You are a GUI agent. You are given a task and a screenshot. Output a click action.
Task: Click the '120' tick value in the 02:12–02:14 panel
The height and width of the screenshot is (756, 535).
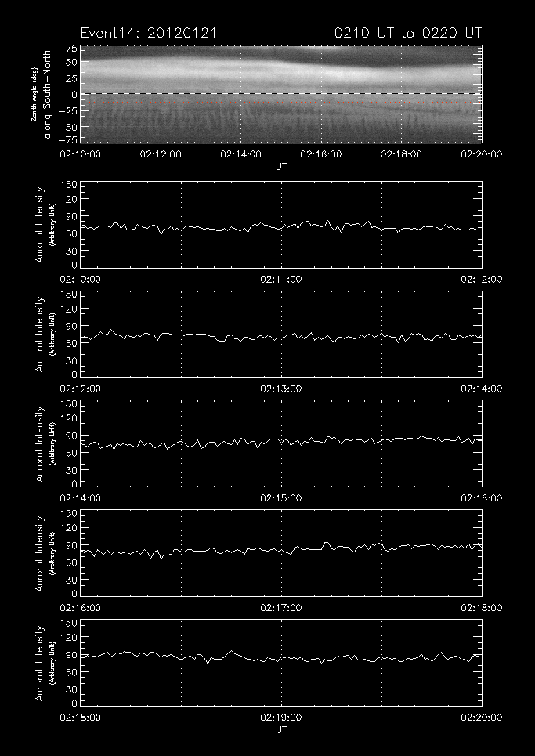coord(68,309)
